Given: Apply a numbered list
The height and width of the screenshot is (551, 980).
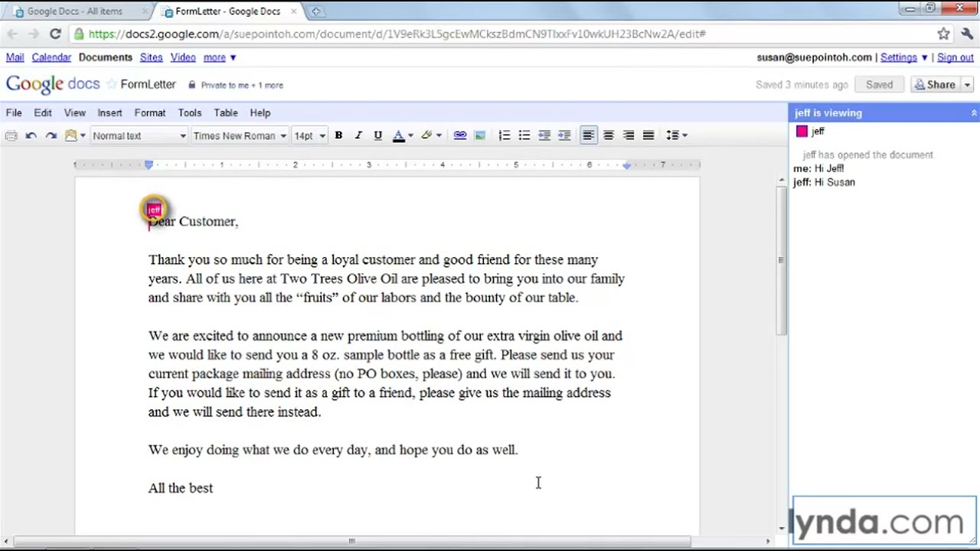Looking at the screenshot, I should (504, 135).
